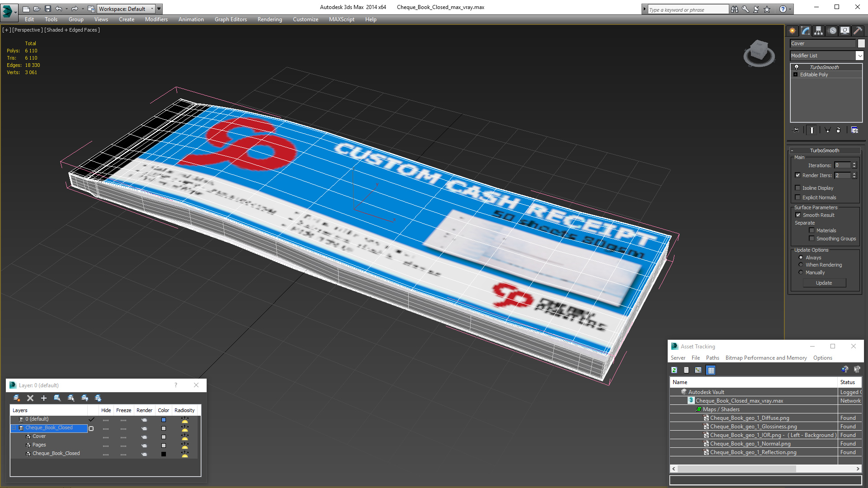Click the Pin Stack icon

click(x=796, y=130)
